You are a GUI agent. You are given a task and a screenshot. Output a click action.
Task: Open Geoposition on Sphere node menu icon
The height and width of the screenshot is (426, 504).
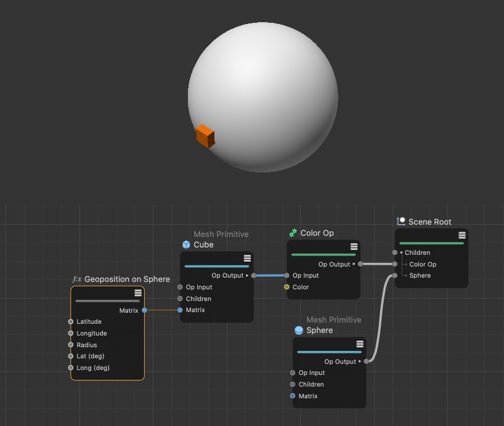tap(138, 293)
